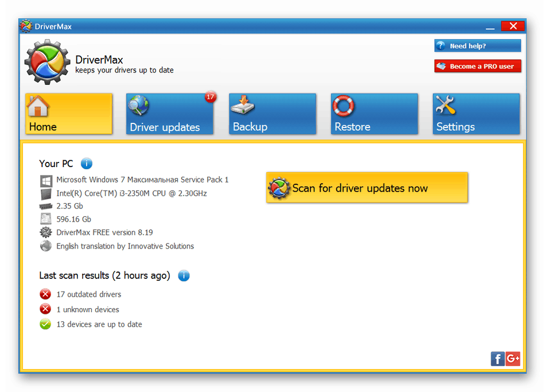Image resolution: width=545 pixels, height=392 pixels.
Task: Click the 'Your PC' heading
Action: click(56, 164)
